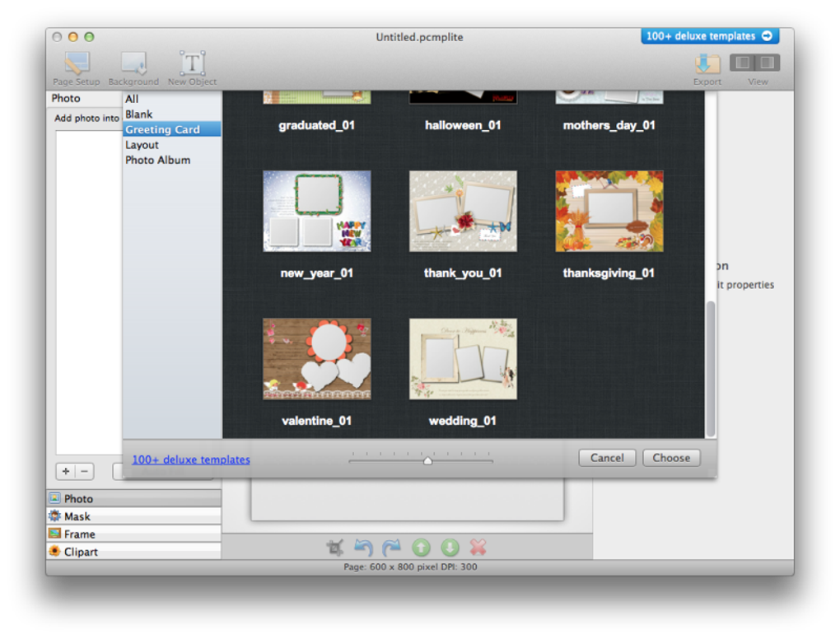Click Cancel in the template dialog
Screen dimensions: 840x639
[607, 458]
